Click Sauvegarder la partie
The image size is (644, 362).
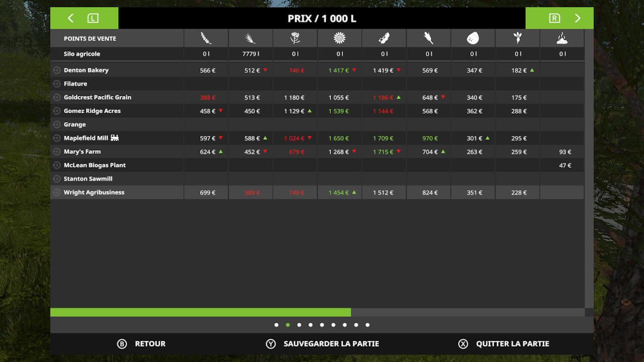coord(322,344)
